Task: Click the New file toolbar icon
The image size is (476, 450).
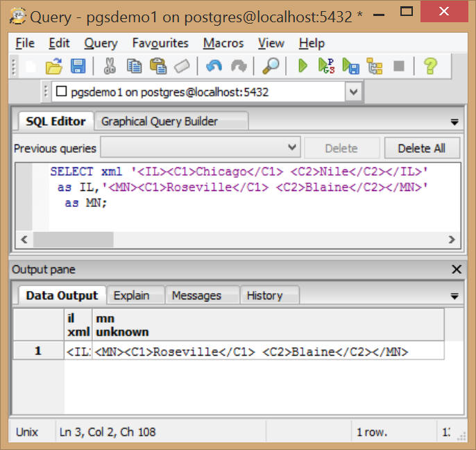Action: (x=31, y=66)
